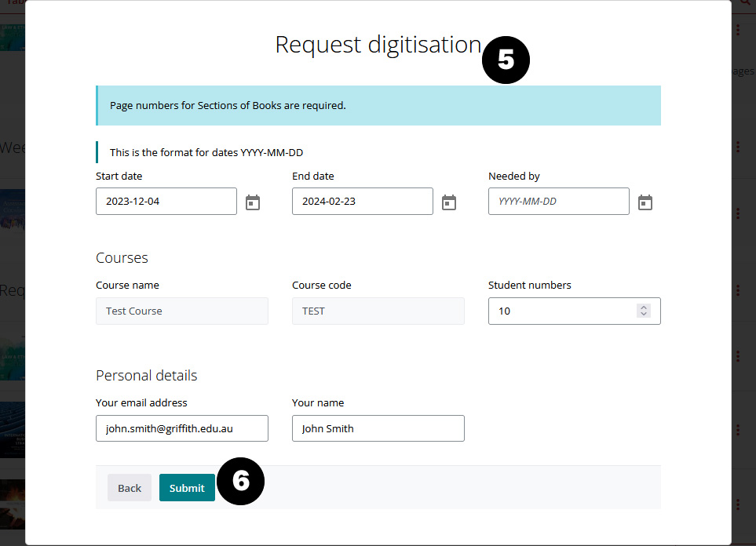Increase Student numbers with up arrow
Screen dimensions: 756x546
point(644,307)
